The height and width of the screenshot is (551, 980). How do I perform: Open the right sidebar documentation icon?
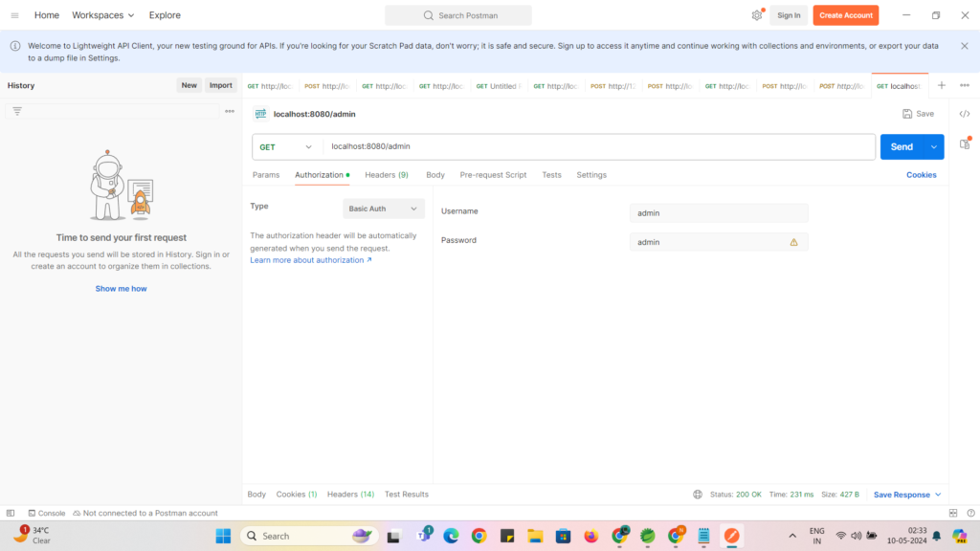click(965, 143)
